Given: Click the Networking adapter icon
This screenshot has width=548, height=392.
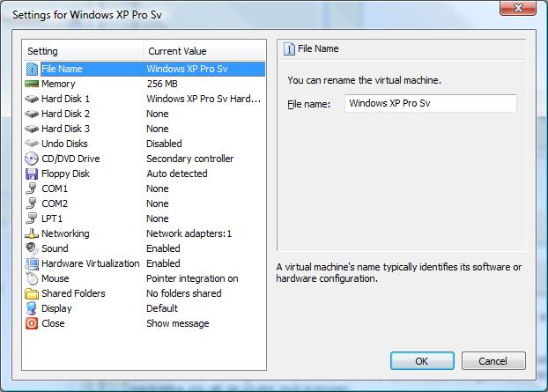Looking at the screenshot, I should click(32, 233).
